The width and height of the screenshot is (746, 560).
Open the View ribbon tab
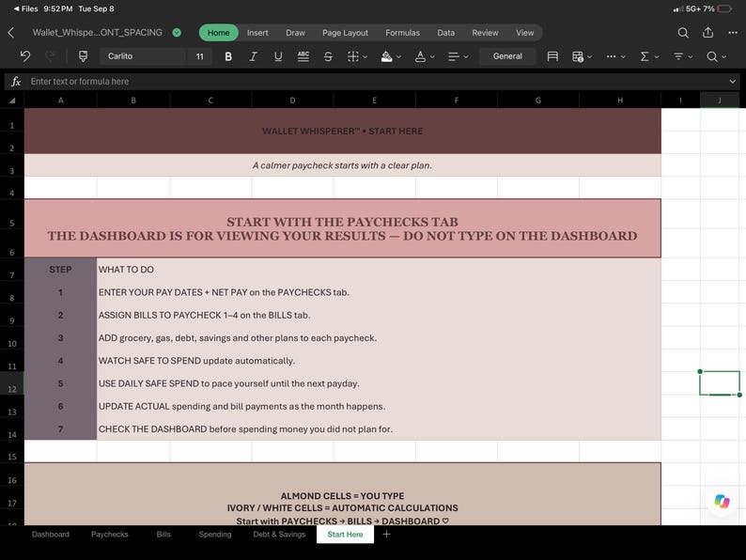click(x=525, y=33)
